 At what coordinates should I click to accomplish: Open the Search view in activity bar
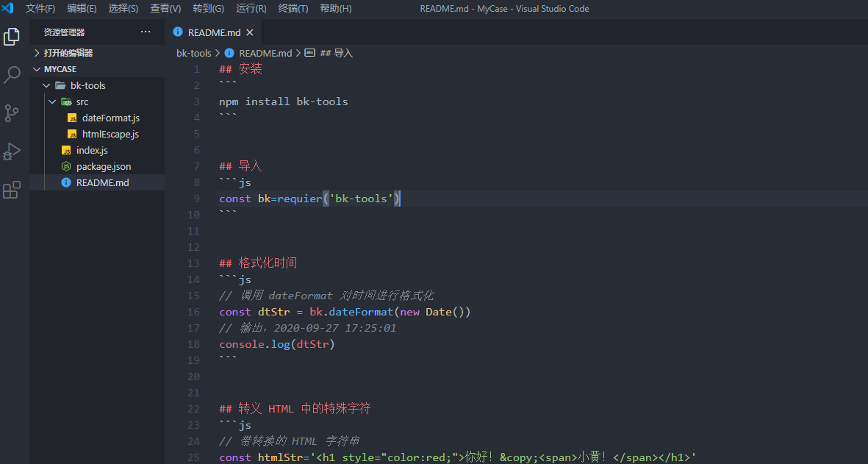click(12, 75)
